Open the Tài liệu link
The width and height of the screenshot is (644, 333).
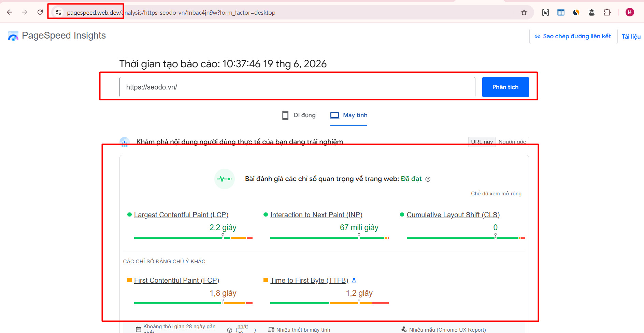click(631, 37)
